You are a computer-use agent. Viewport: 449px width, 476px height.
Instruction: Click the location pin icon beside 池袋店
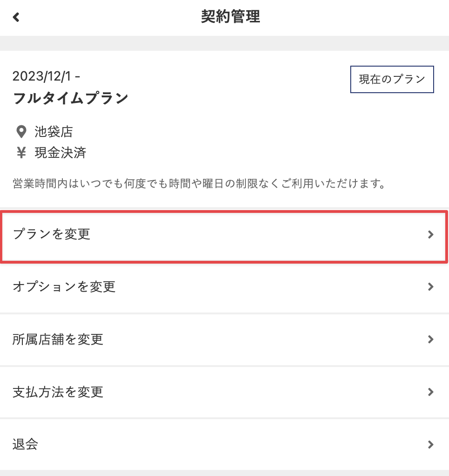[21, 132]
